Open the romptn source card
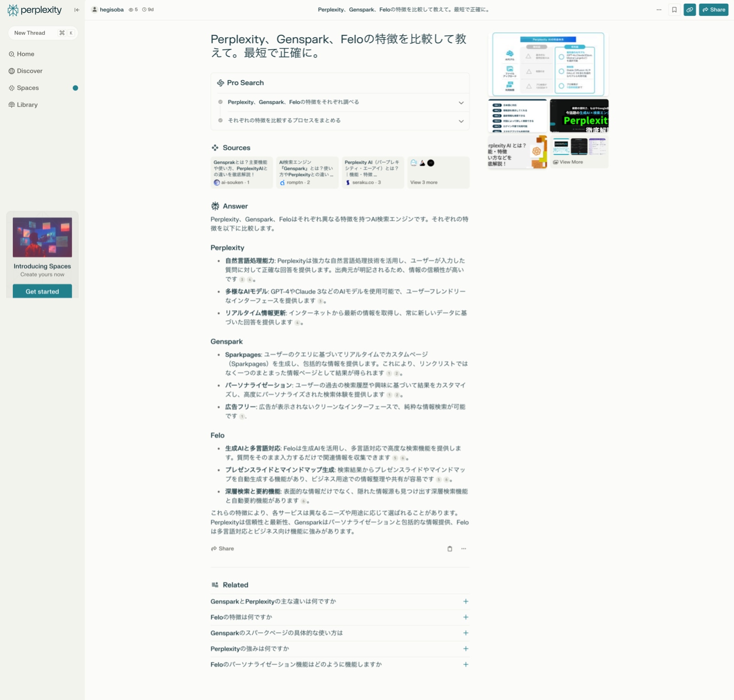This screenshot has width=734, height=700. [x=307, y=172]
